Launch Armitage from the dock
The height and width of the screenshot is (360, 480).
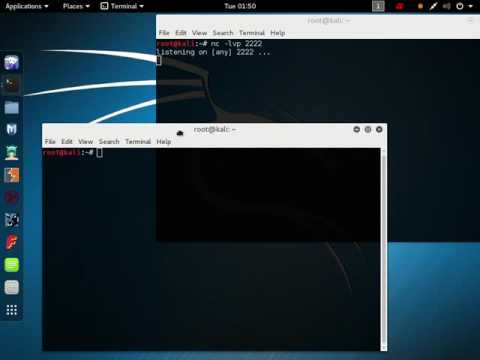(12, 153)
